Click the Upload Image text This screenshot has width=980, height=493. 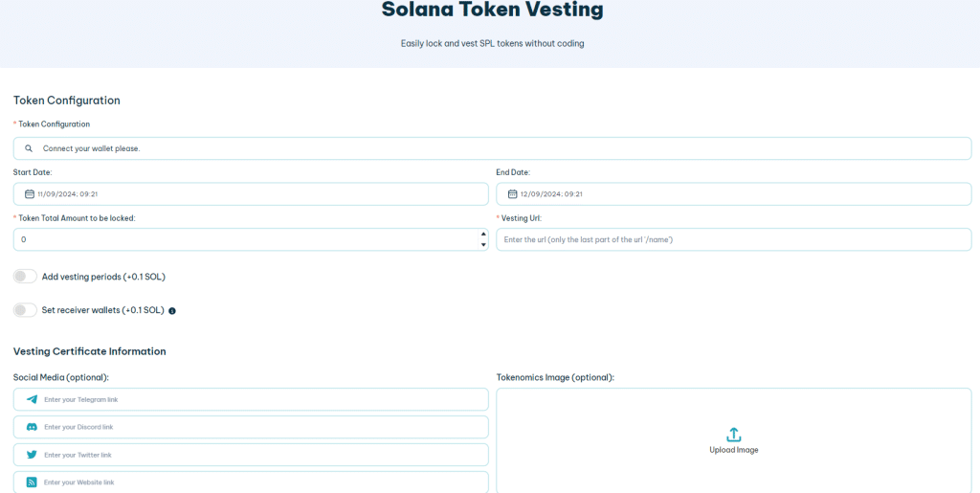734,450
